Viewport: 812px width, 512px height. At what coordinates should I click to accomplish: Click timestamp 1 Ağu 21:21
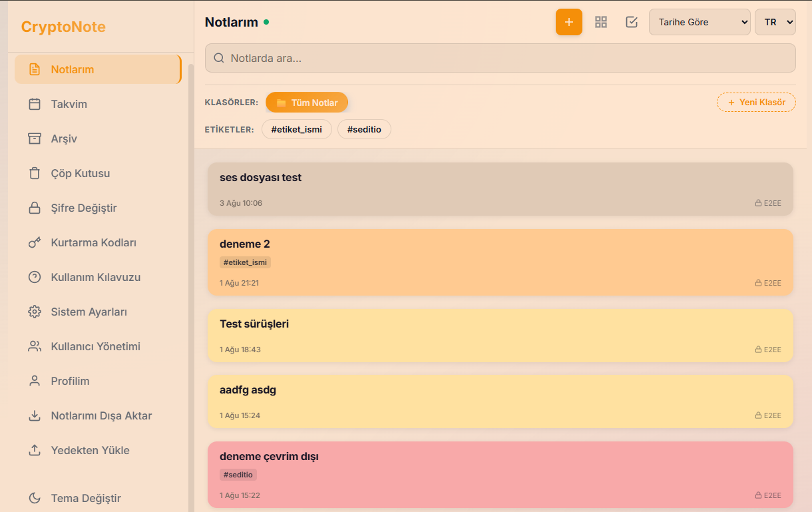point(239,283)
